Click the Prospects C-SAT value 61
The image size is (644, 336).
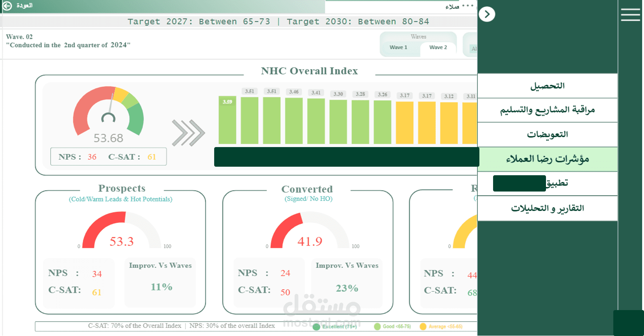pyautogui.click(x=97, y=292)
